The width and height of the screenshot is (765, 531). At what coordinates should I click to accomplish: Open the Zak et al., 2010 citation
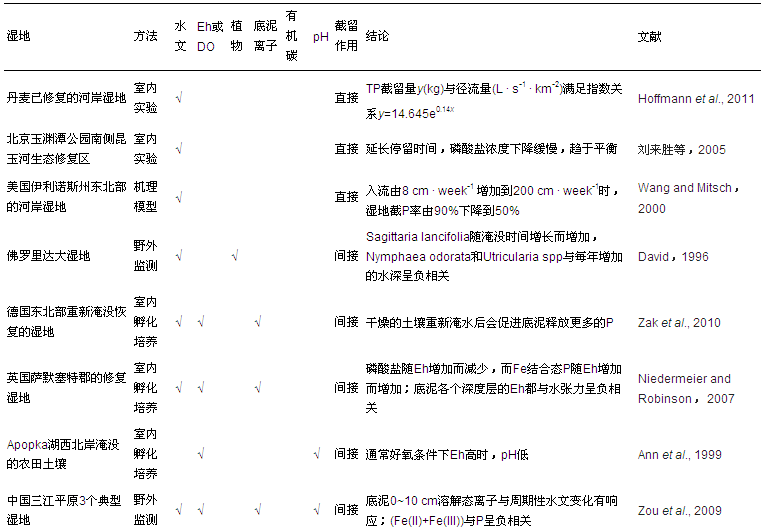coord(679,322)
